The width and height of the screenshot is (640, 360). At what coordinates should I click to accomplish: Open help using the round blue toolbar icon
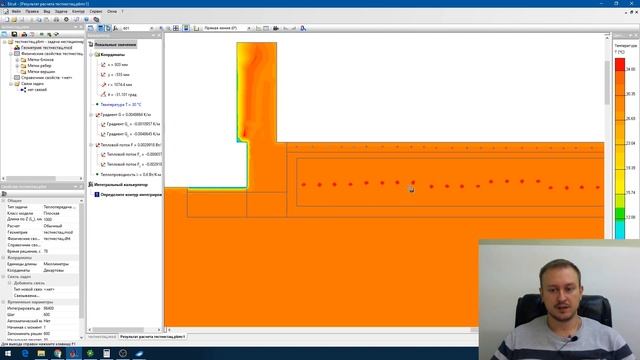point(86,19)
